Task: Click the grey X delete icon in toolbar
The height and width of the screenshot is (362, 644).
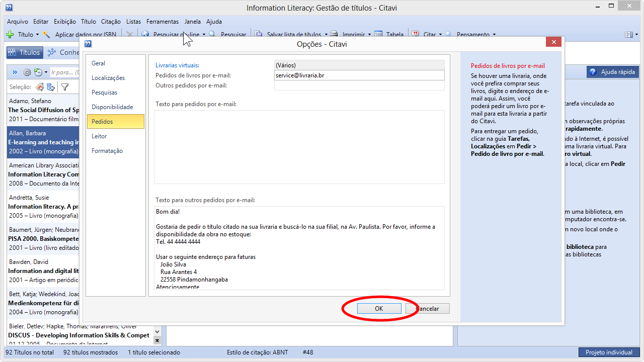Action: click(x=129, y=35)
